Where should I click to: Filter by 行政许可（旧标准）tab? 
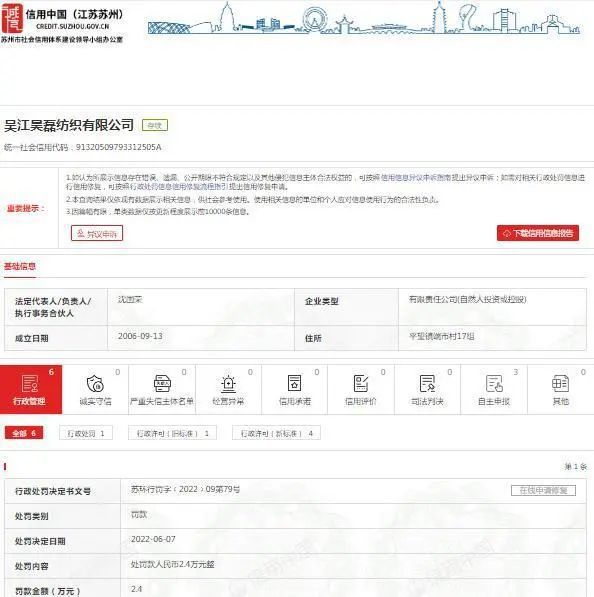click(172, 433)
